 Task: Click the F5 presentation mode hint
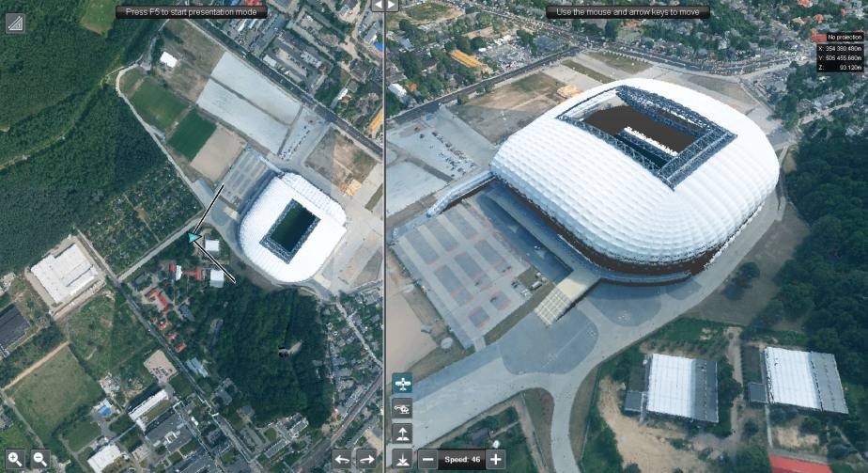[192, 11]
